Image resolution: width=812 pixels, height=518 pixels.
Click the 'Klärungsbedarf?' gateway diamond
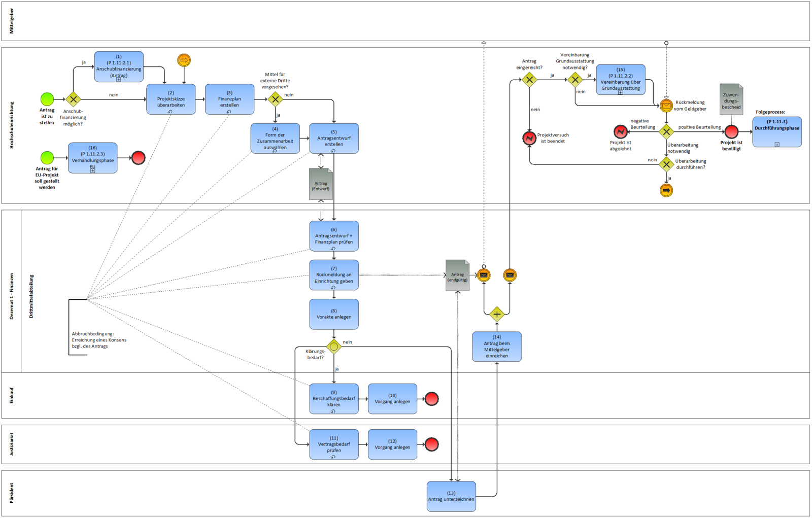pos(334,347)
